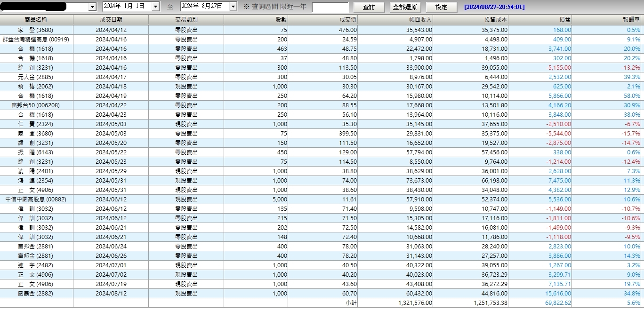Click the 查詢 query button
The height and width of the screenshot is (311, 644).
click(x=369, y=7)
